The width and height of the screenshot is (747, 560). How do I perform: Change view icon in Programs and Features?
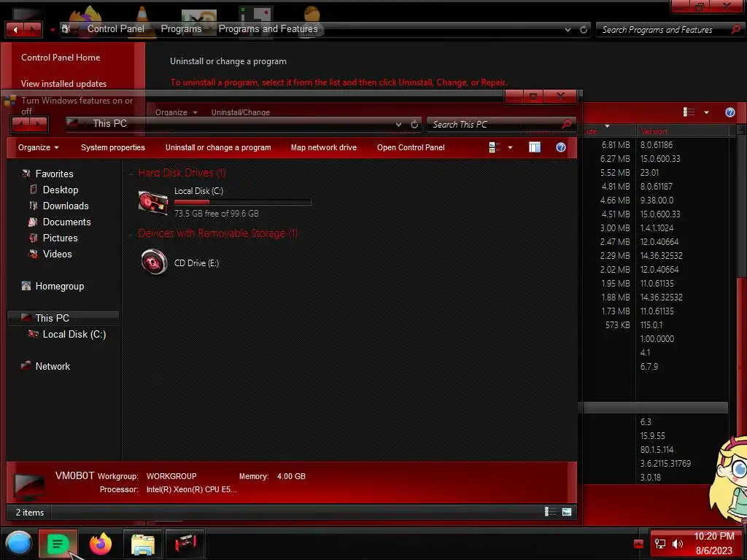pyautogui.click(x=689, y=112)
